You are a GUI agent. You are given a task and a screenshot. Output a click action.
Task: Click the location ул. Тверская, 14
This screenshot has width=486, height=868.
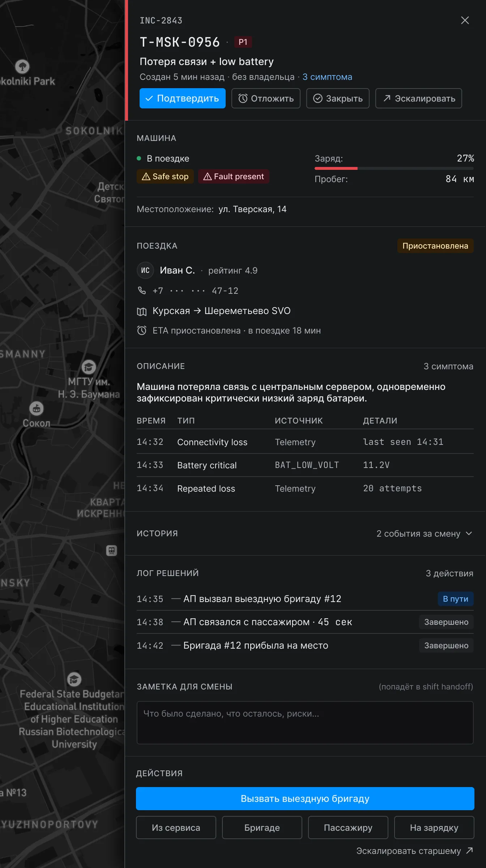(252, 209)
